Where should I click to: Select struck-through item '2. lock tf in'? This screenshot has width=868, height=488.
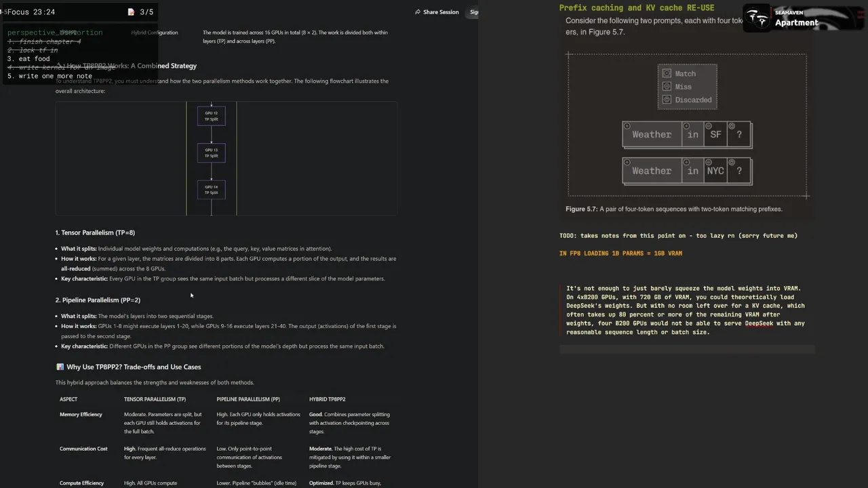33,50
